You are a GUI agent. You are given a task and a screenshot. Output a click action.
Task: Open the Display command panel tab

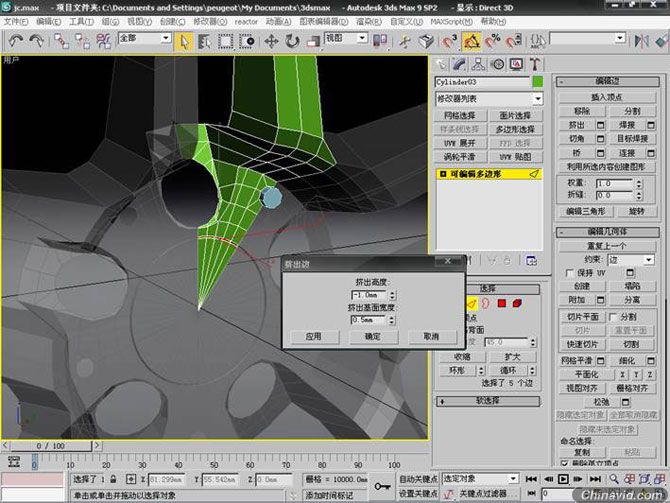point(516,65)
